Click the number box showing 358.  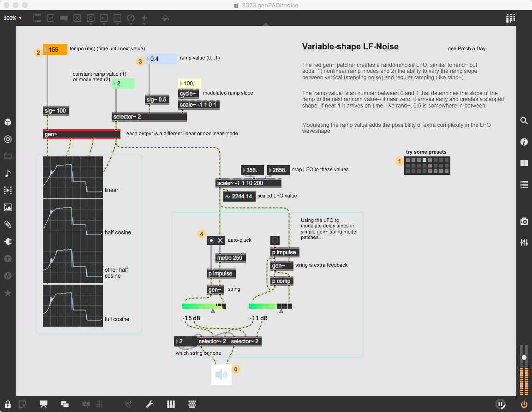pos(252,170)
